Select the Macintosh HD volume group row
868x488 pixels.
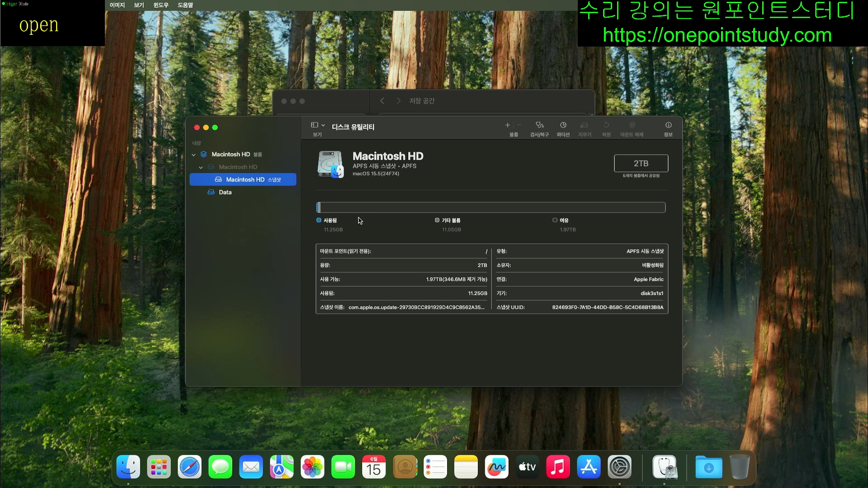tap(243, 154)
